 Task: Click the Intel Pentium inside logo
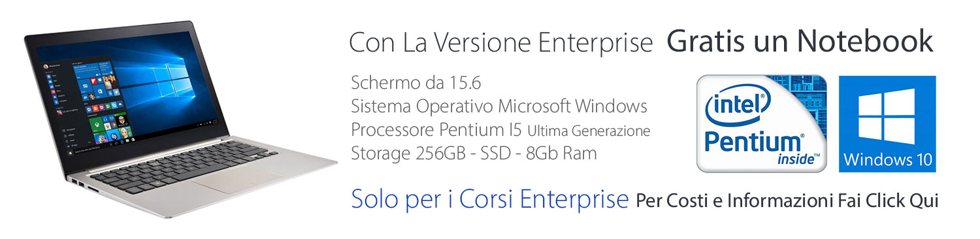(762, 123)
